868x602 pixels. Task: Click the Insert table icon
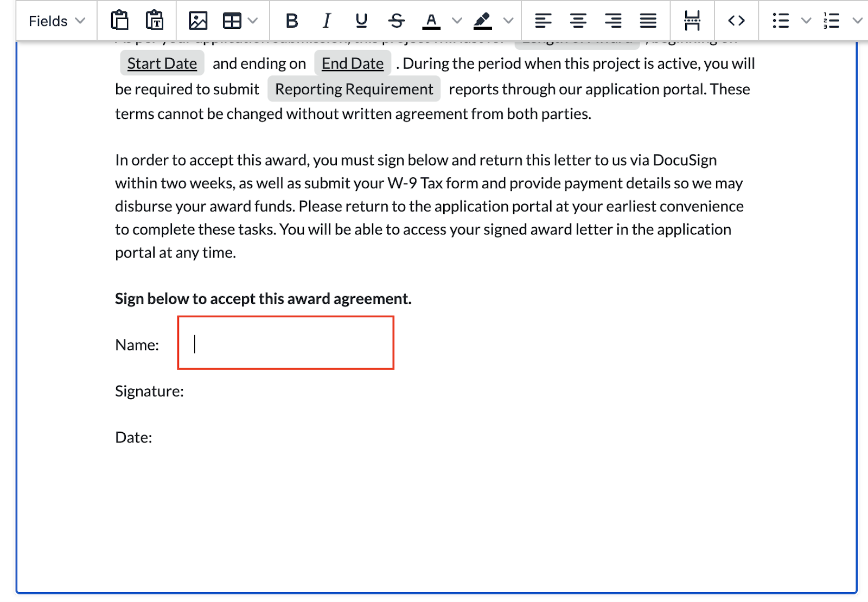[232, 21]
